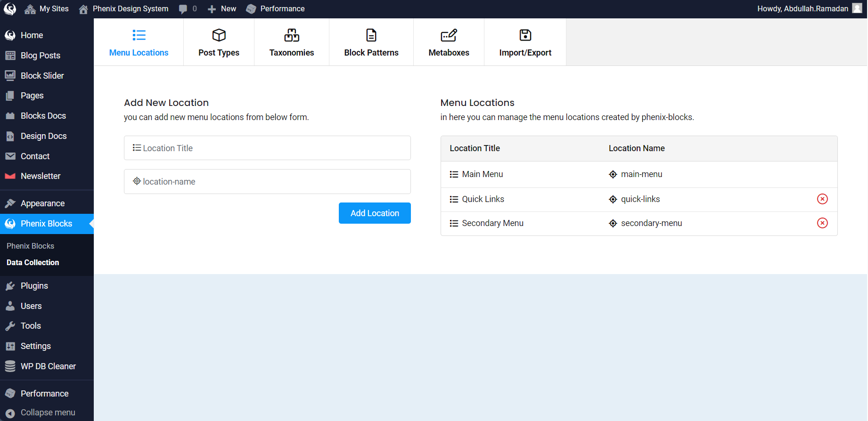Focus the Location Title input field
Screen dimensions: 868x421
point(267,148)
